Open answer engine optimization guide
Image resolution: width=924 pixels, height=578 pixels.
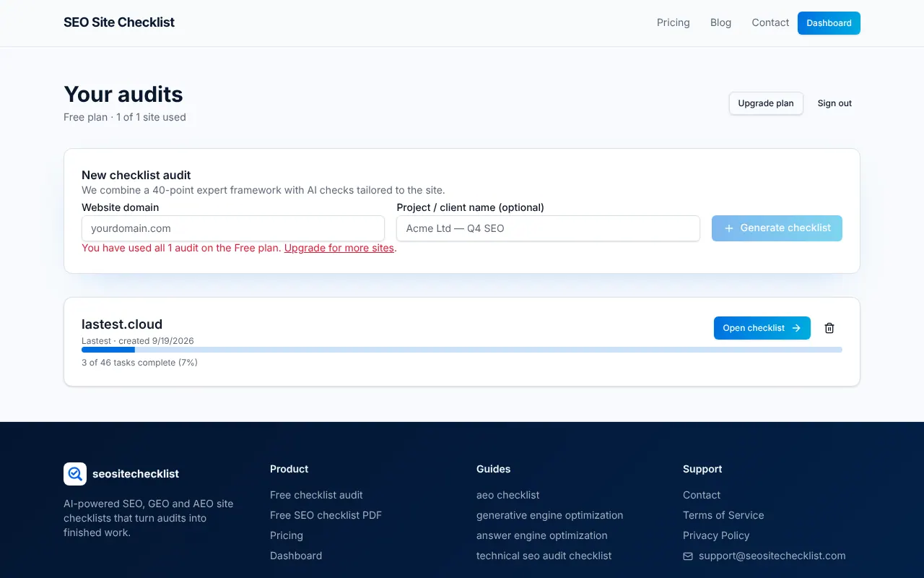tap(542, 535)
